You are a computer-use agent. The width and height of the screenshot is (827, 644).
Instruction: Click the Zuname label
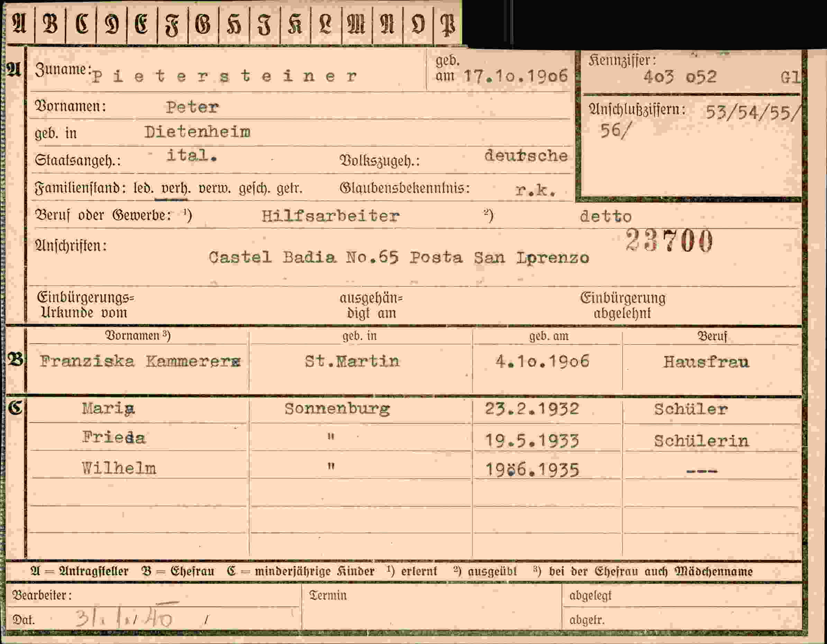pyautogui.click(x=63, y=70)
